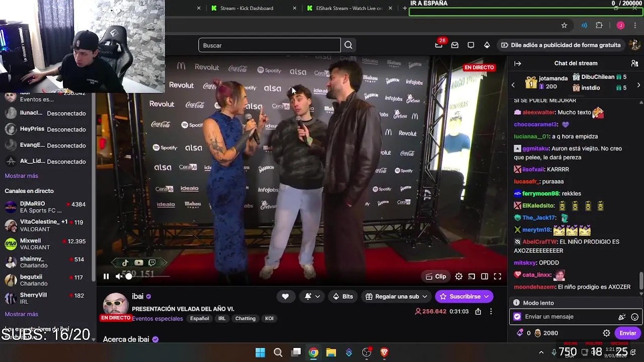The width and height of the screenshot is (644, 362).
Task: Click Enviar un mensaje chat input
Action: 569,317
